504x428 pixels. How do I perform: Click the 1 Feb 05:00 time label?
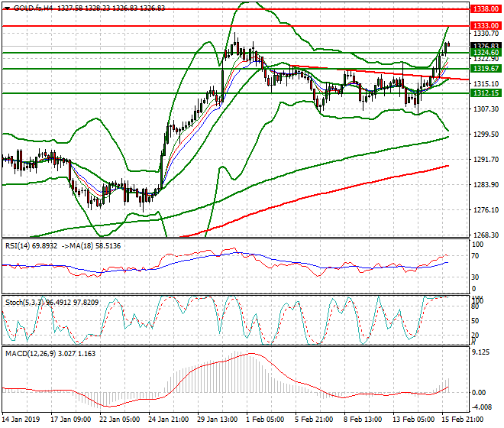(x=265, y=420)
